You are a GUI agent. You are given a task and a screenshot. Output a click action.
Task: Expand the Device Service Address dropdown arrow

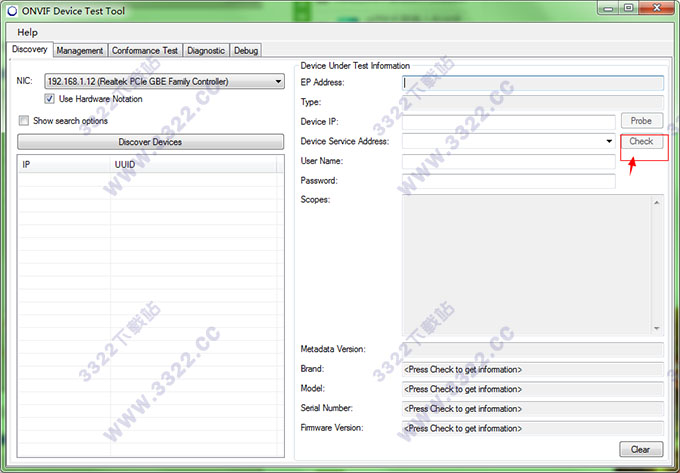(609, 141)
